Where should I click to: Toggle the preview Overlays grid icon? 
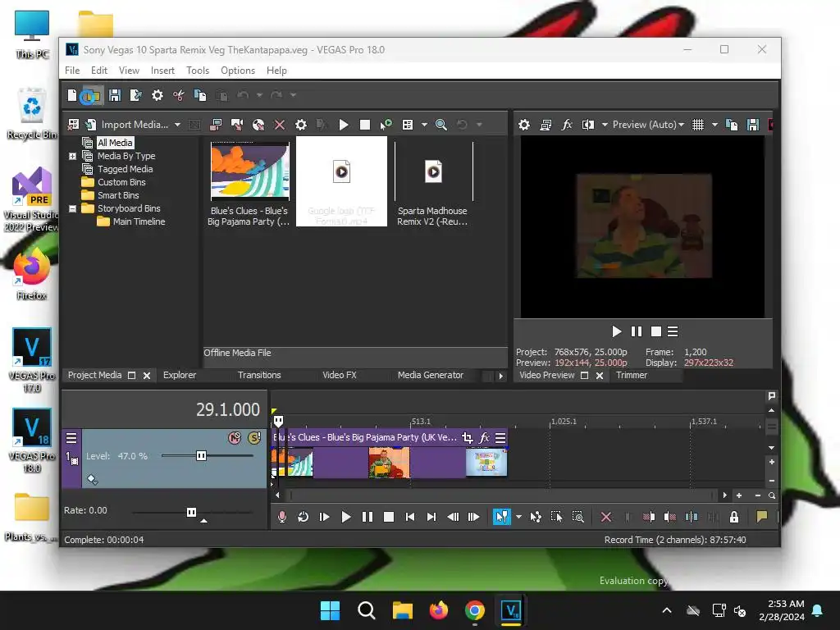(698, 125)
